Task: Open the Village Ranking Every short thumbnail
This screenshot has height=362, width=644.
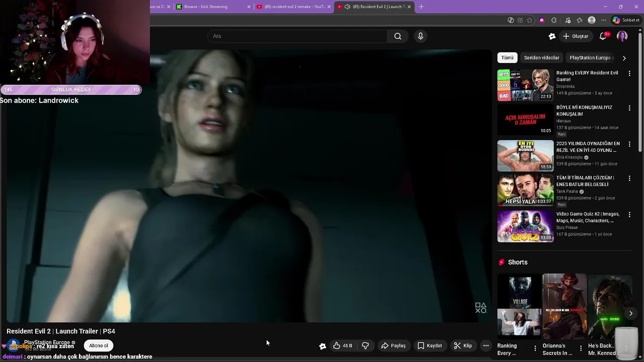Action: [519, 306]
